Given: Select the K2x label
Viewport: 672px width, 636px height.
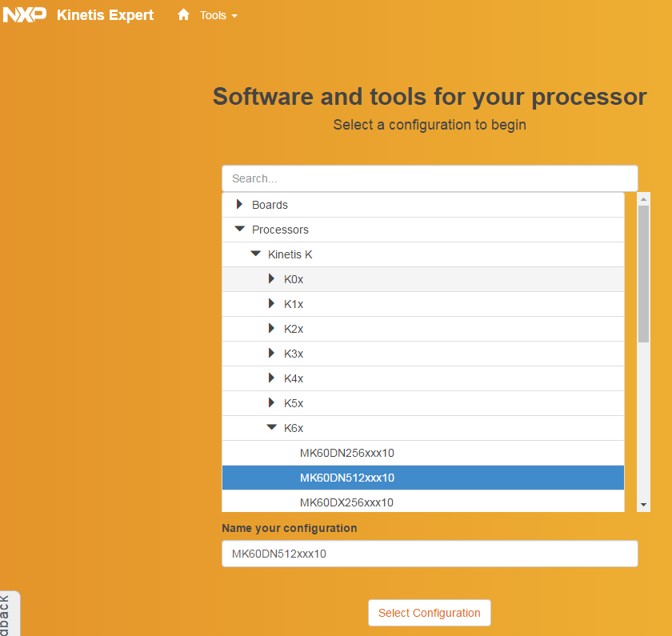Looking at the screenshot, I should pos(294,329).
